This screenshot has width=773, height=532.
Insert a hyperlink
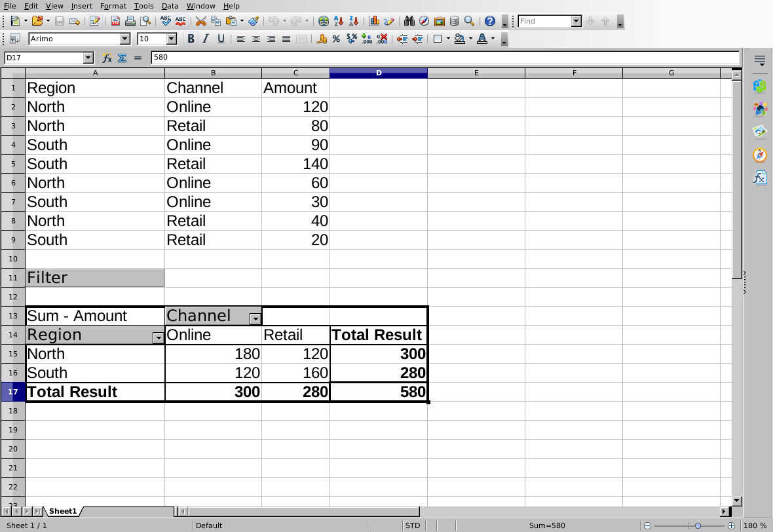point(324,21)
